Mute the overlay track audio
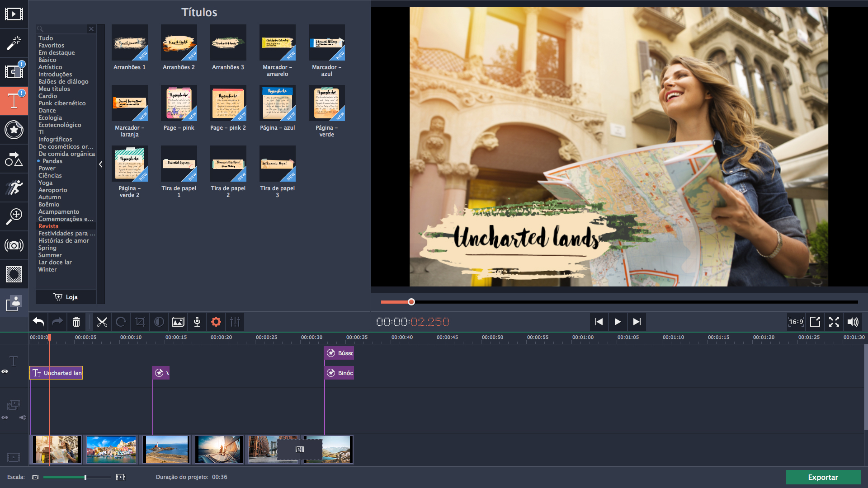Screen dimensions: 868x488 (x=23, y=418)
